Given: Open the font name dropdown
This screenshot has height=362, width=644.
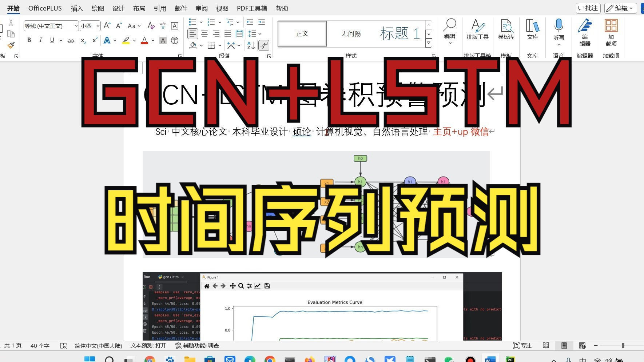Looking at the screenshot, I should click(76, 26).
